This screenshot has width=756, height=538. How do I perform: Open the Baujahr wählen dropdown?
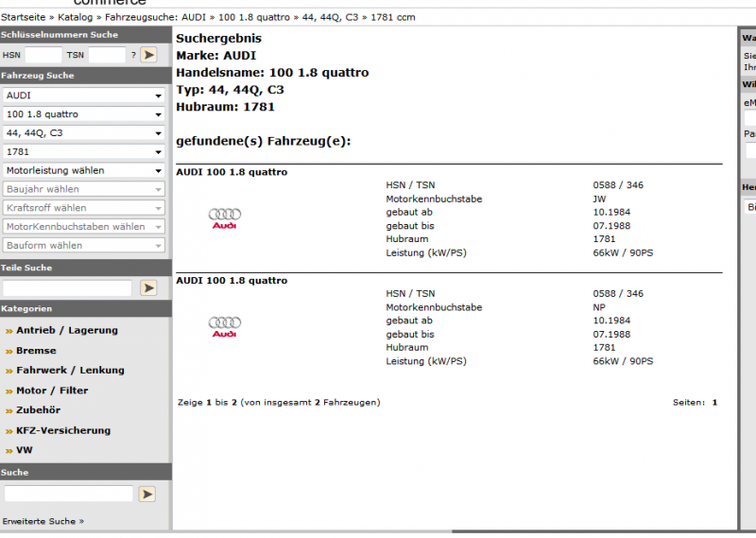pyautogui.click(x=84, y=189)
